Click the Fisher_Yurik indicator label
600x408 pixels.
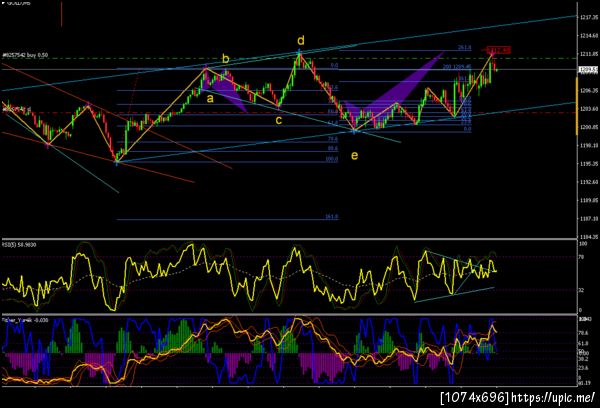(x=25, y=320)
